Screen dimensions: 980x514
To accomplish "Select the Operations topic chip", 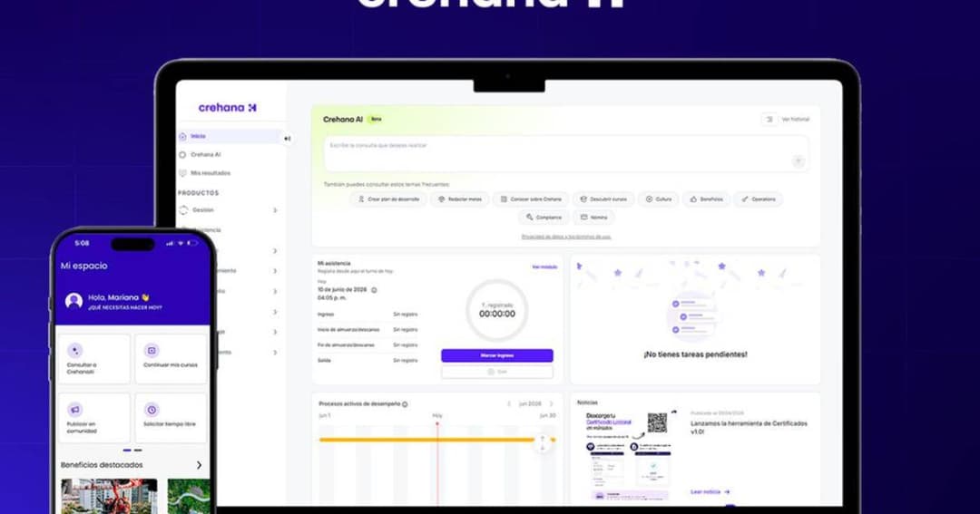I will 758,199.
